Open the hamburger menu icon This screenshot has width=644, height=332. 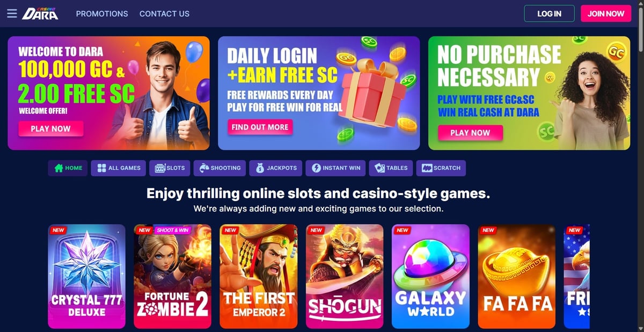point(12,13)
